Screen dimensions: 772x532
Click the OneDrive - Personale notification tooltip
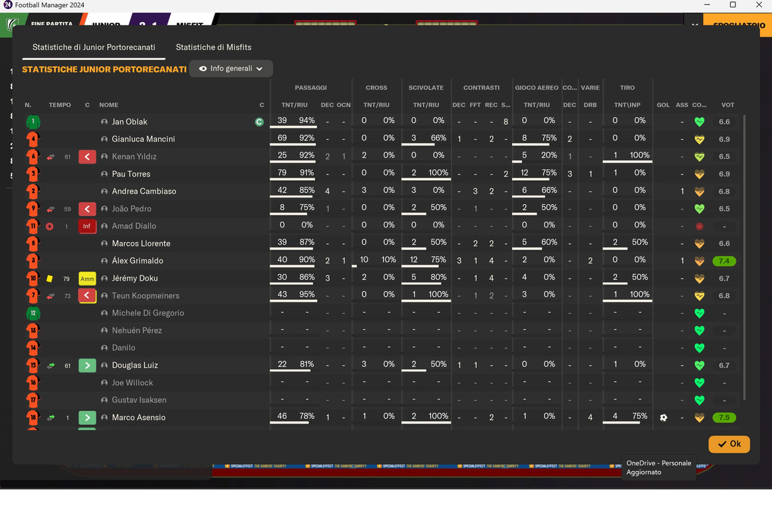pos(659,467)
